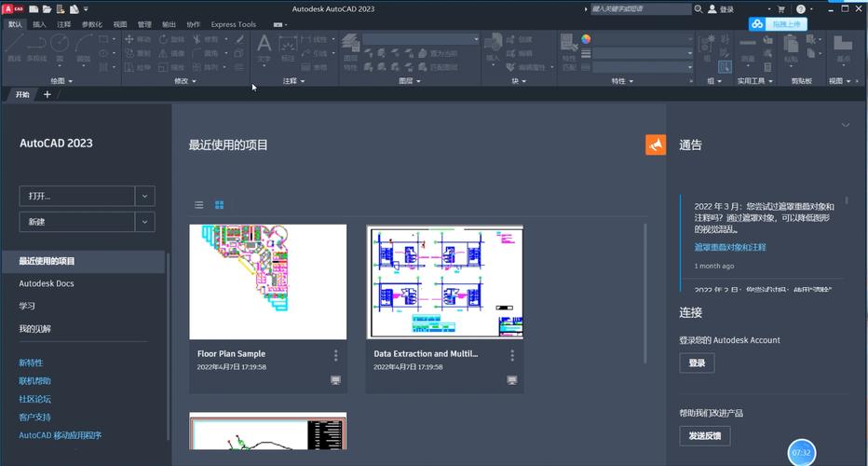Open the Data Extraction drawing thumbnail
The height and width of the screenshot is (466, 868).
pos(444,281)
